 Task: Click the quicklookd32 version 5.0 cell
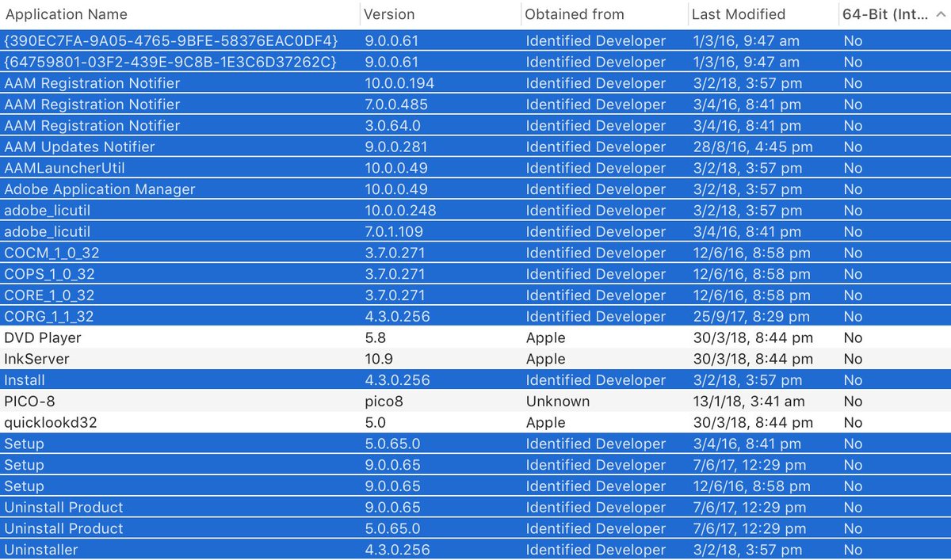pyautogui.click(x=375, y=423)
